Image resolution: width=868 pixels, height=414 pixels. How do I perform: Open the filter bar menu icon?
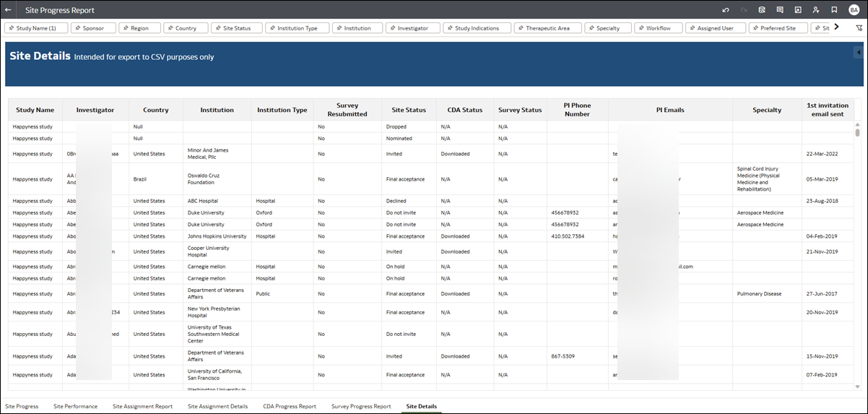pos(859,27)
